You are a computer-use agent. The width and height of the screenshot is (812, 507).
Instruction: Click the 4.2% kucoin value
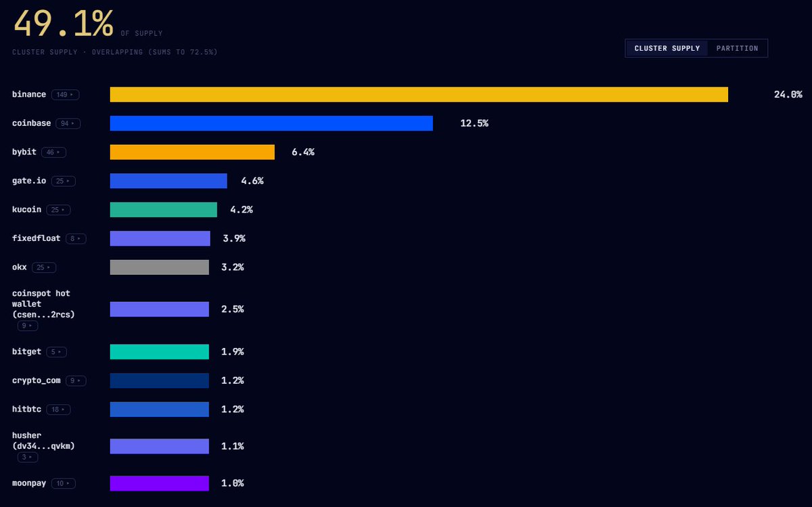point(242,210)
